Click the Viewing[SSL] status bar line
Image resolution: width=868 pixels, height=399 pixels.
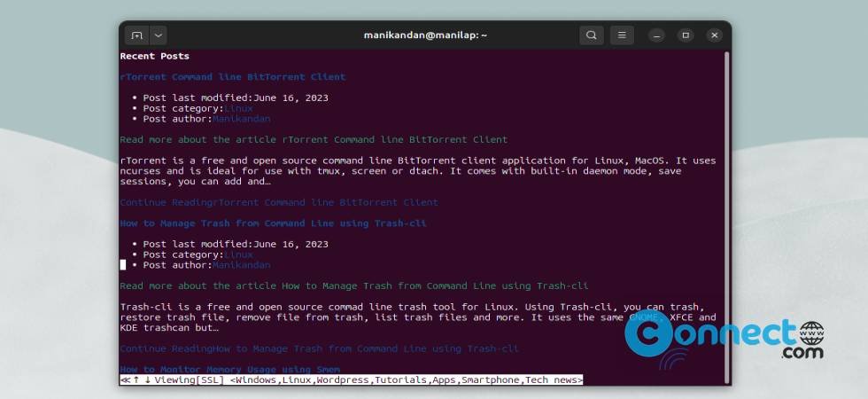click(352, 380)
